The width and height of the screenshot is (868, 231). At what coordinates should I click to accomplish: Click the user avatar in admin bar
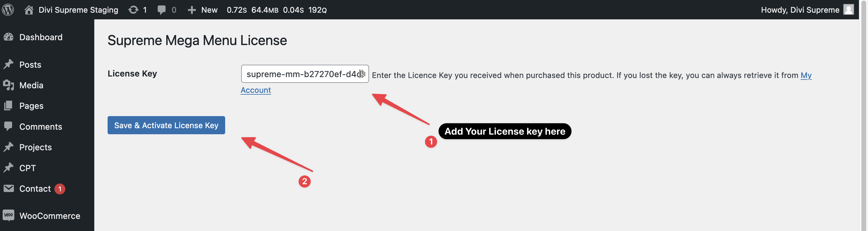pyautogui.click(x=848, y=9)
